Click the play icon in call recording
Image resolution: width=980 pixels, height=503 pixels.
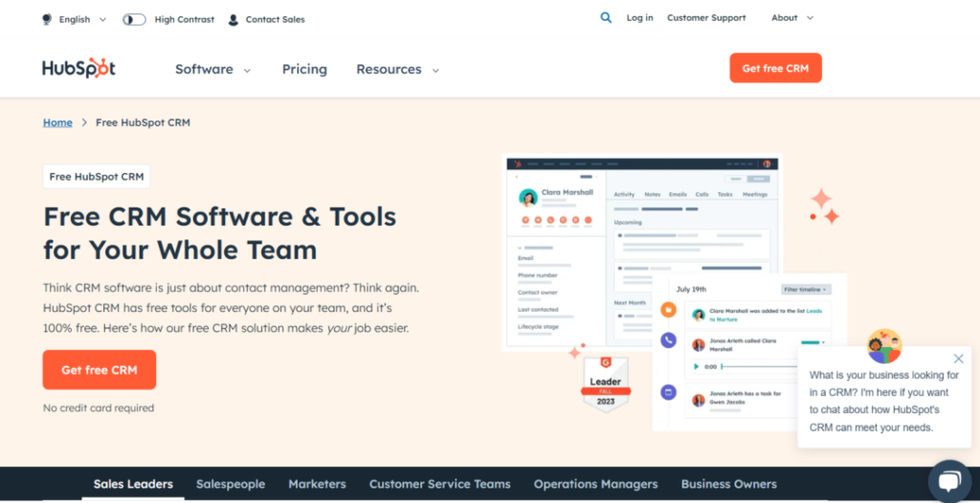click(697, 367)
